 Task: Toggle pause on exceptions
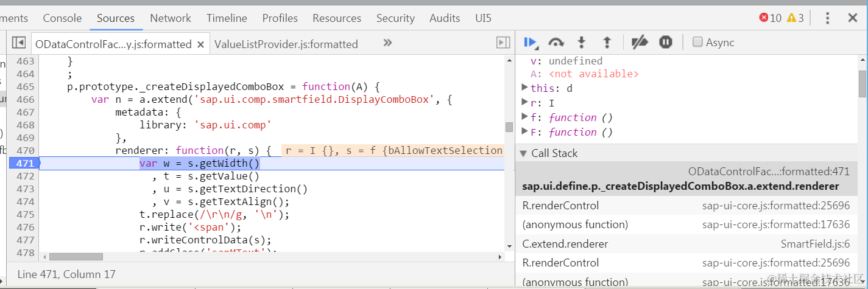(666, 43)
